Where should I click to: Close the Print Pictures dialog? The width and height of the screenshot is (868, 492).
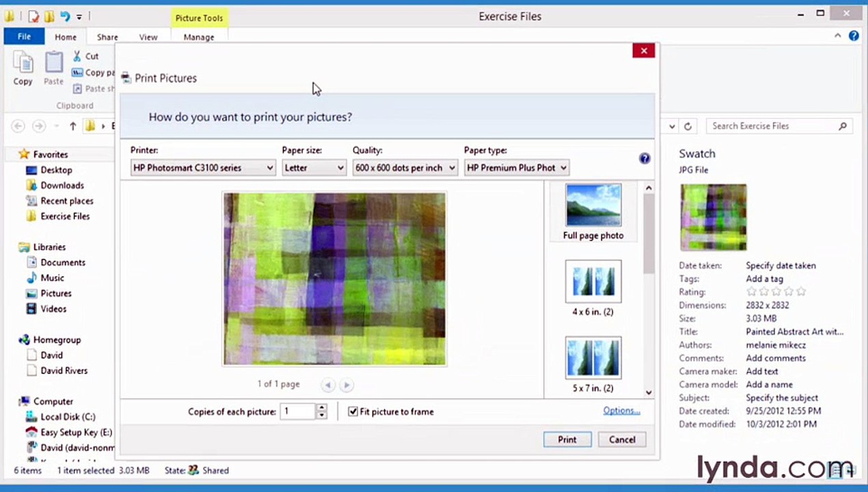(643, 51)
